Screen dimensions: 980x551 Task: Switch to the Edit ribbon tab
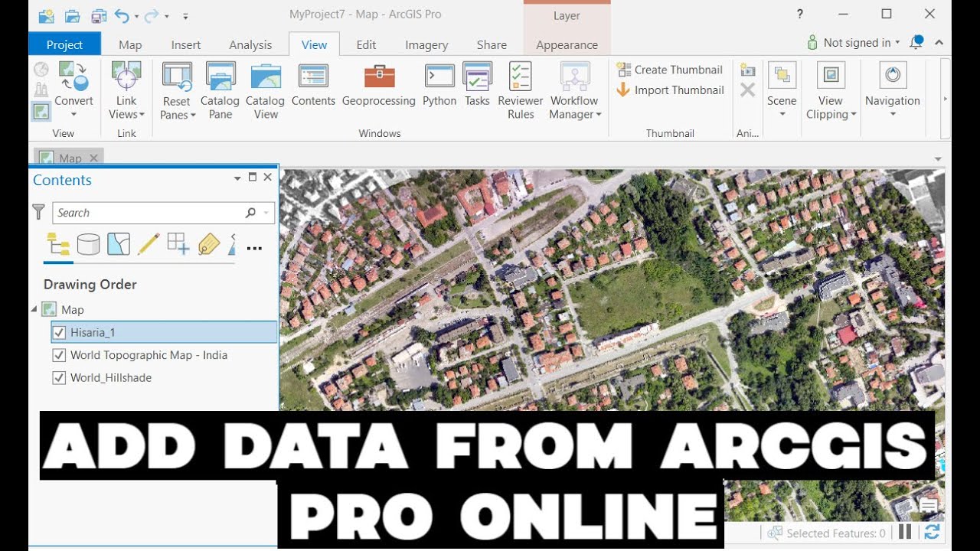366,44
